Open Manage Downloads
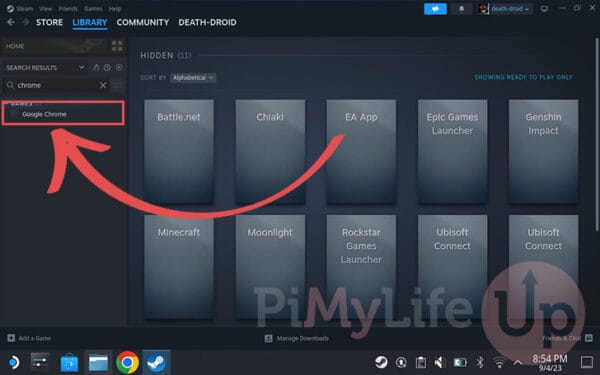The image size is (600, 375). [x=297, y=338]
